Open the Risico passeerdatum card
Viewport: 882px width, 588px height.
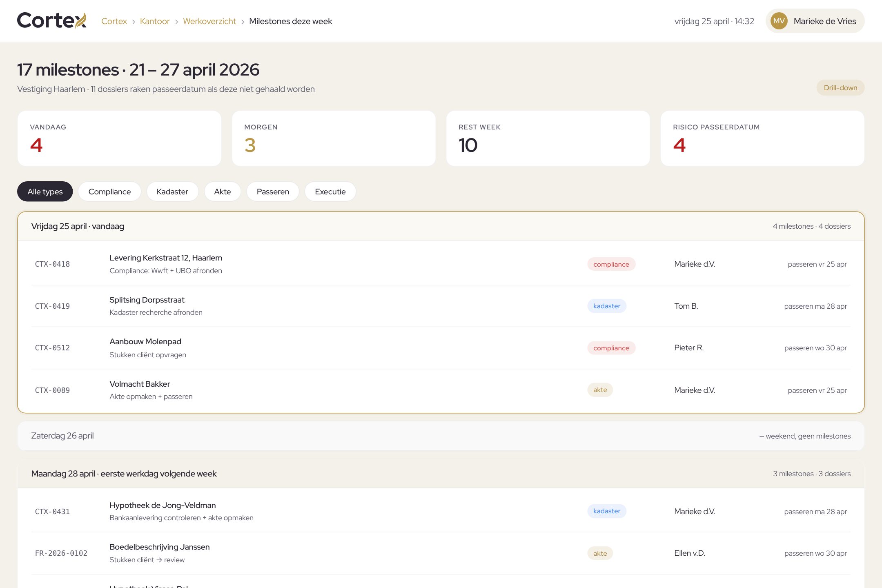[x=762, y=138]
